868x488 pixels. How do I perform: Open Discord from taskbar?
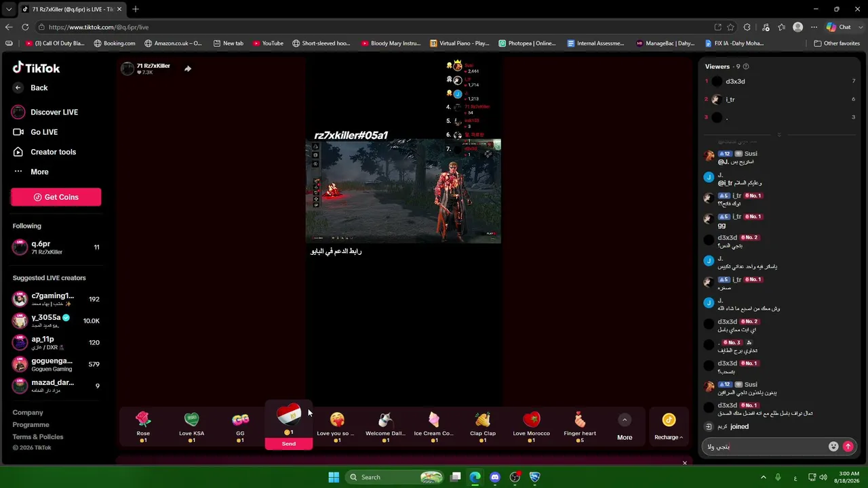click(495, 477)
